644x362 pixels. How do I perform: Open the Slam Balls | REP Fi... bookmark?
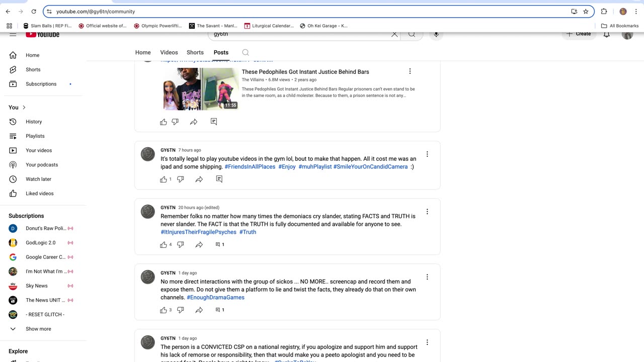[47, 26]
